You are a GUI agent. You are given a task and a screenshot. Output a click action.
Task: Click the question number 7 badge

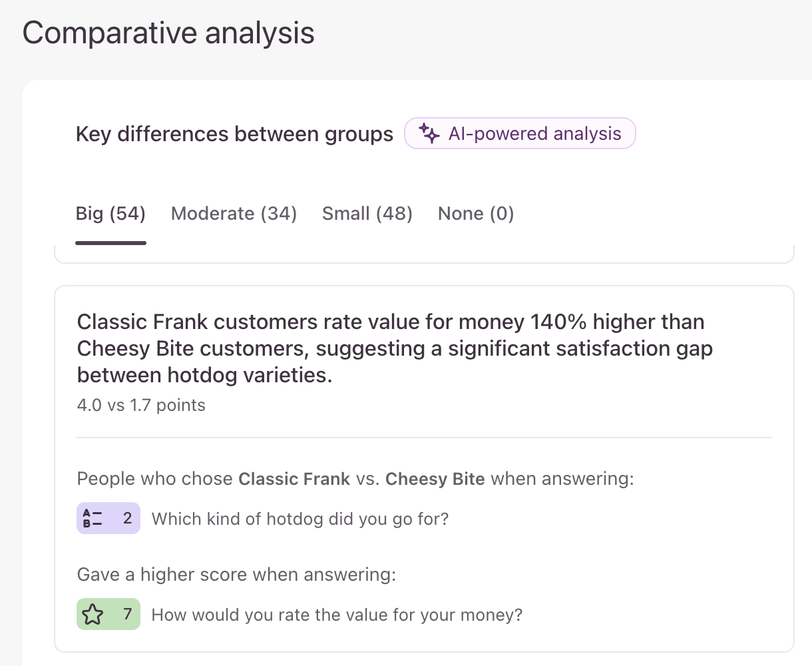coord(108,614)
